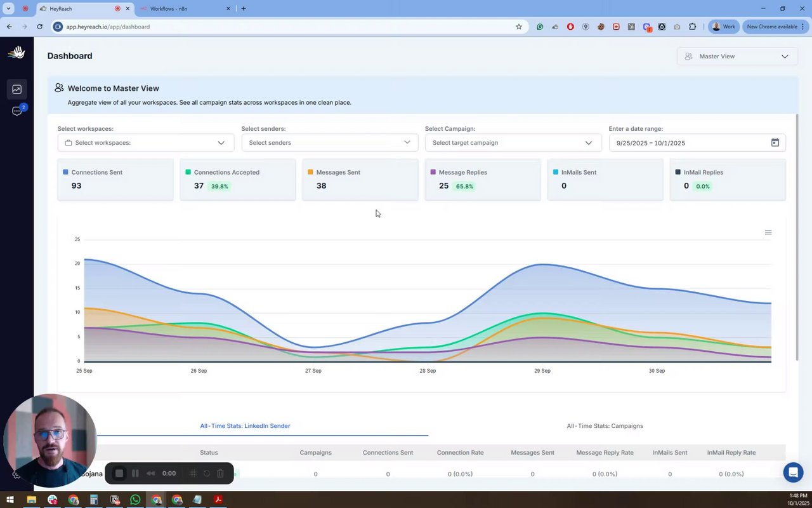Open the Chrome extensions puzzle icon
812x508 pixels.
[692, 27]
